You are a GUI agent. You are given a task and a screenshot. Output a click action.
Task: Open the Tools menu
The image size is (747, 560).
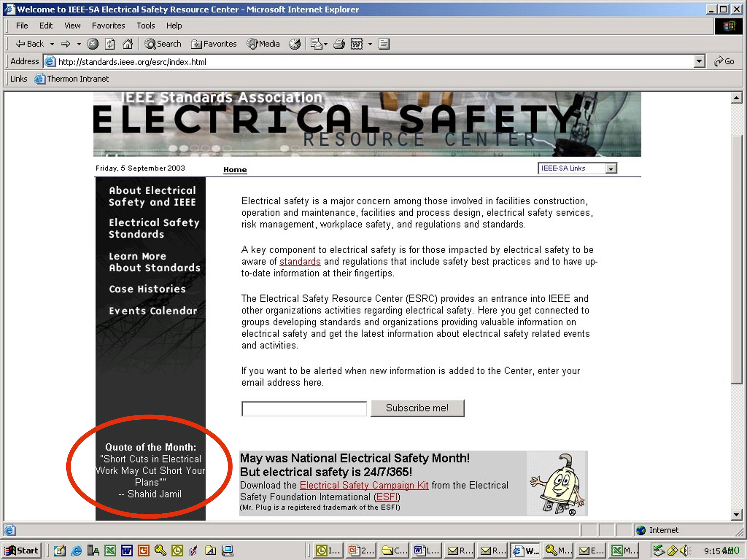[x=146, y=26]
